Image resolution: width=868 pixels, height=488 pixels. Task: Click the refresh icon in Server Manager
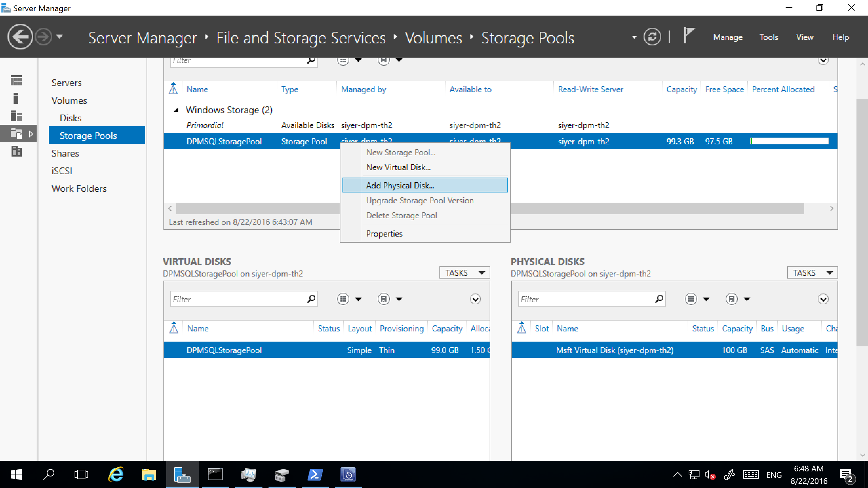pos(655,37)
